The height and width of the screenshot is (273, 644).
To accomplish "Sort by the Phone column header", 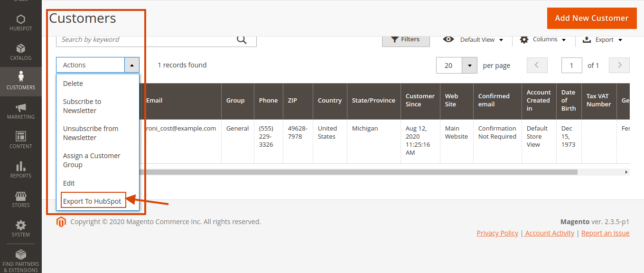I will click(269, 101).
